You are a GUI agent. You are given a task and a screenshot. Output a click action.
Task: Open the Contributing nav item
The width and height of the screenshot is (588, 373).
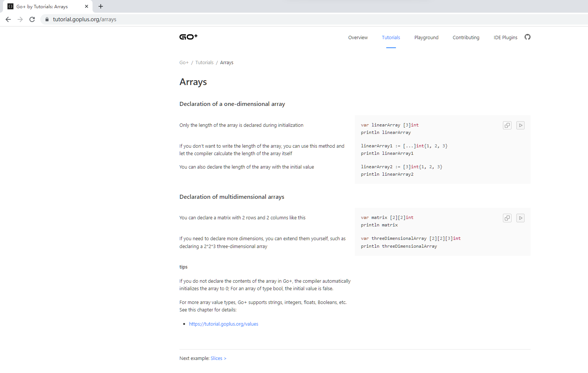point(466,38)
